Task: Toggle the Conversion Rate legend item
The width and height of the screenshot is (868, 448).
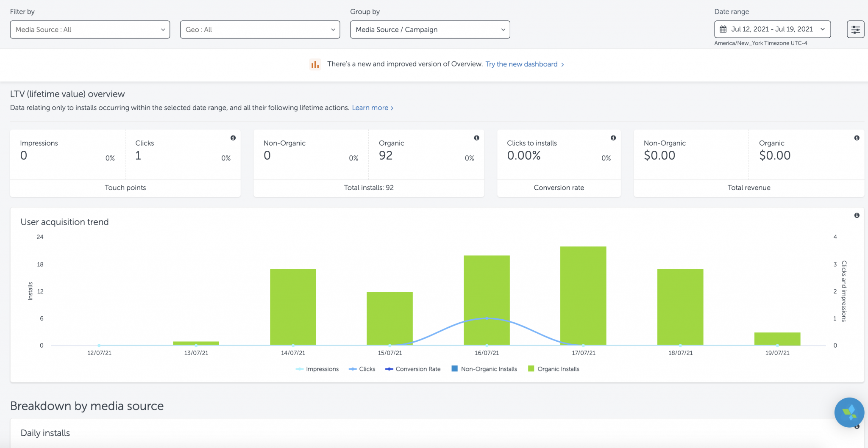Action: tap(413, 369)
